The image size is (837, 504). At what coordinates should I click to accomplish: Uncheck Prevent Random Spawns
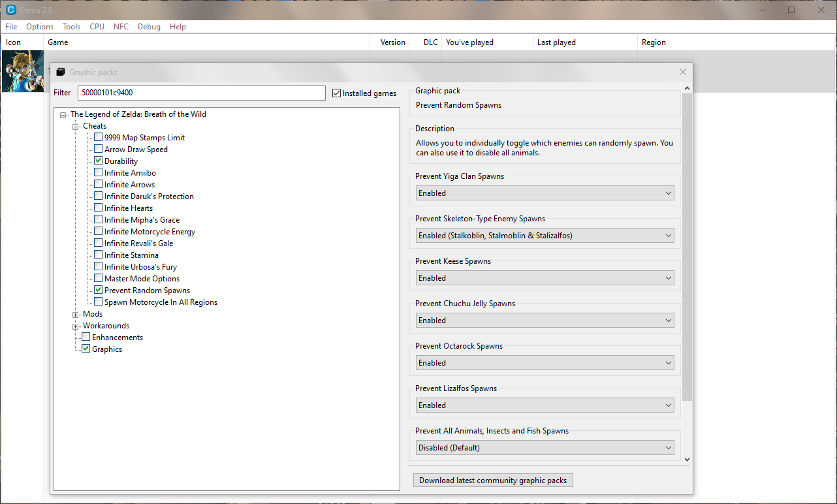click(98, 291)
